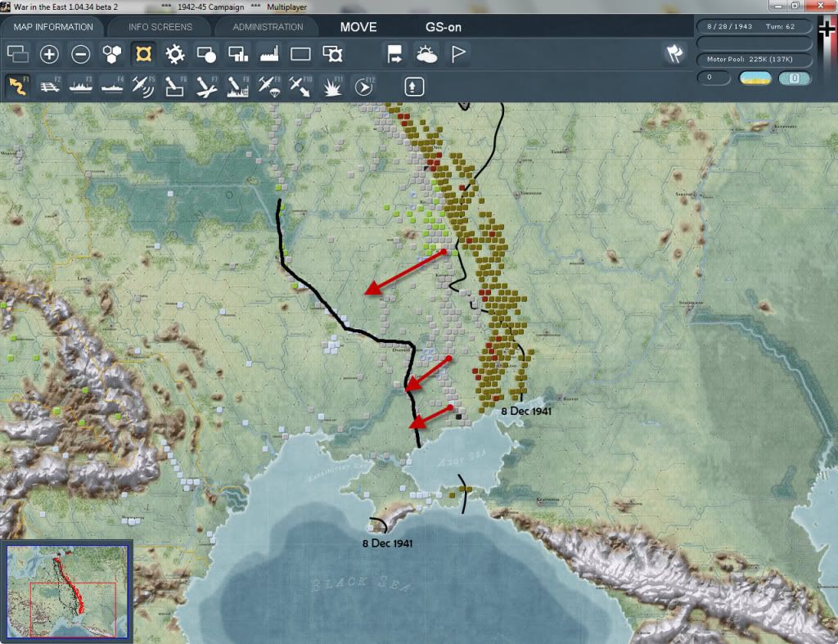Click the rectangle-with-circle icon
Image resolution: width=838 pixels, height=644 pixels.
206,54
